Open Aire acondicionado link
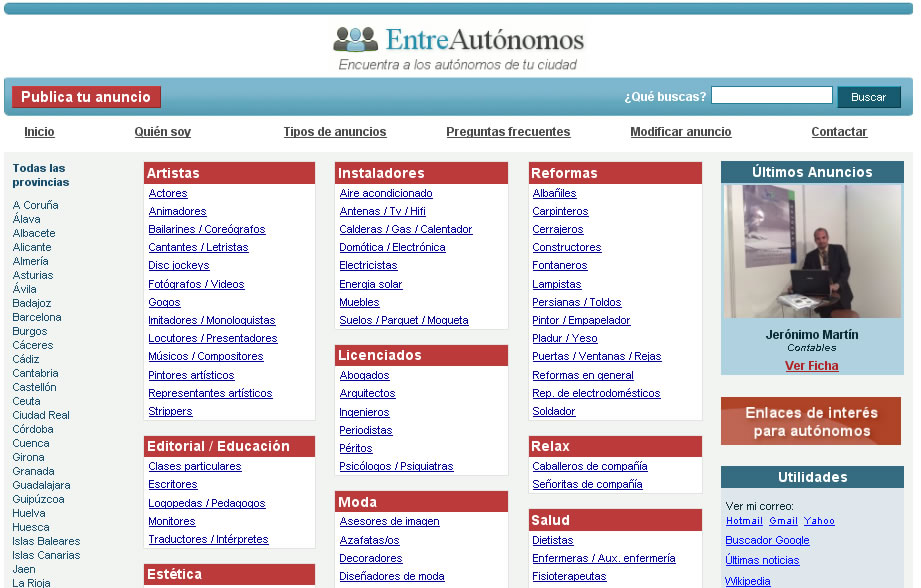The height and width of the screenshot is (588, 921). 386,193
